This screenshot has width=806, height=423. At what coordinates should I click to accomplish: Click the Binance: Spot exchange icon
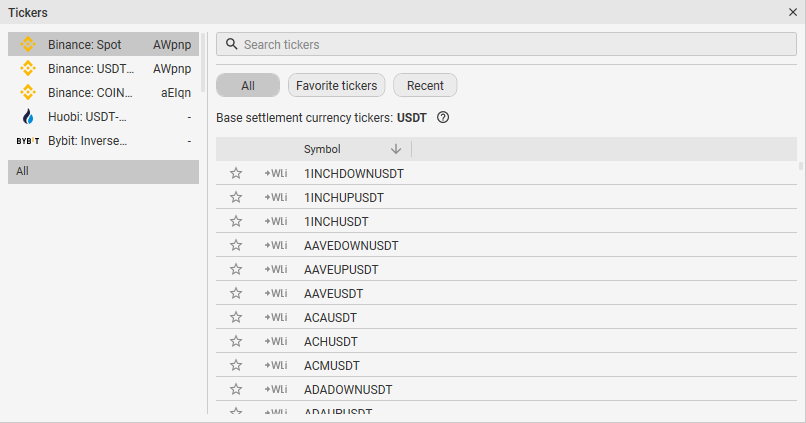click(28, 45)
